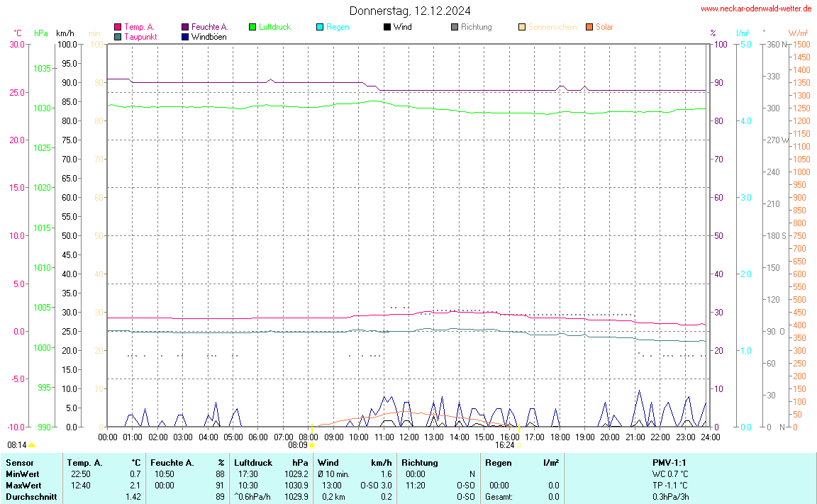Viewport: 817px width, 504px height.
Task: Click the Sonnenschein legend swatch
Action: (x=522, y=27)
